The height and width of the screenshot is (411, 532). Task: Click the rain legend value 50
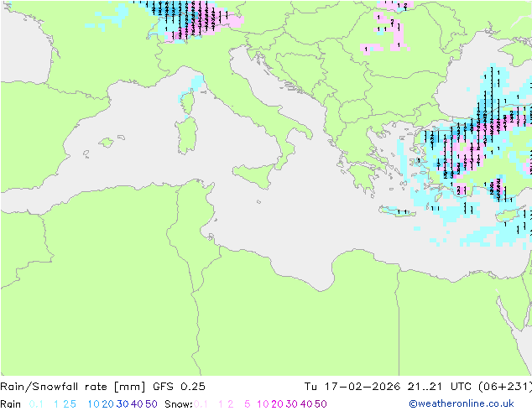click(x=151, y=404)
